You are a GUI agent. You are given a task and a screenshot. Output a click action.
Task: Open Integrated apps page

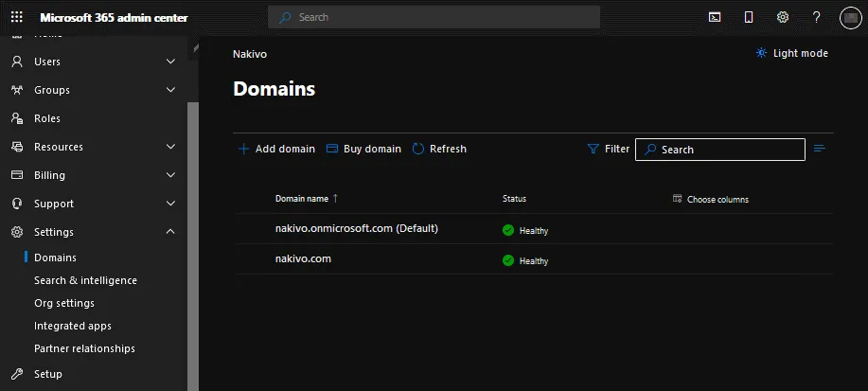(73, 326)
